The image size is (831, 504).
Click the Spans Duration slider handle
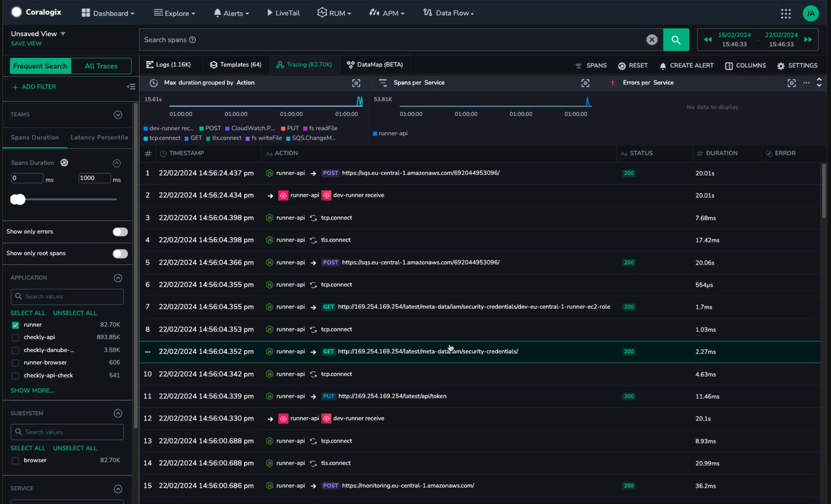(18, 200)
